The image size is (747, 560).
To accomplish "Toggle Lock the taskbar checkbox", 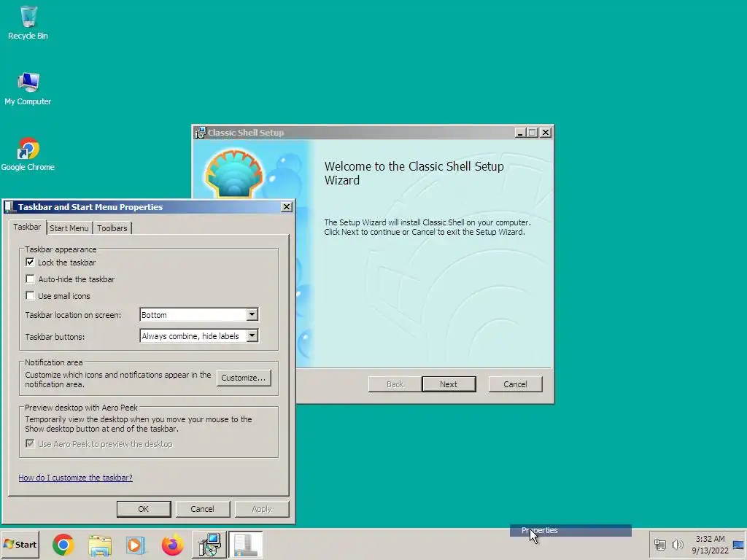I will (30, 262).
